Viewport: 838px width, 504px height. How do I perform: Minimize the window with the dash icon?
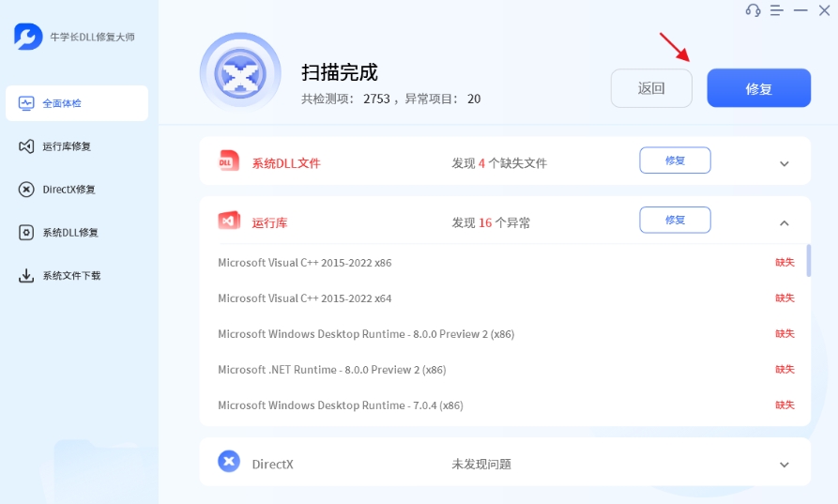800,10
